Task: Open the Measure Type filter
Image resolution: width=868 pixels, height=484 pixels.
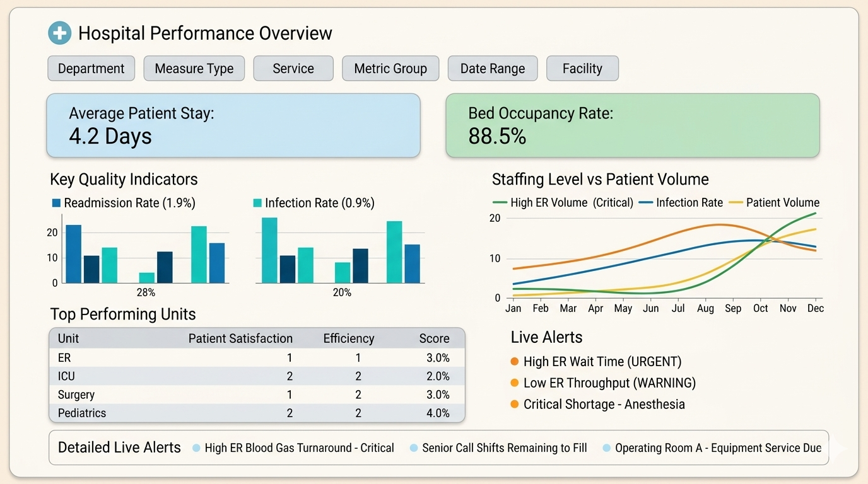Action: (x=194, y=69)
